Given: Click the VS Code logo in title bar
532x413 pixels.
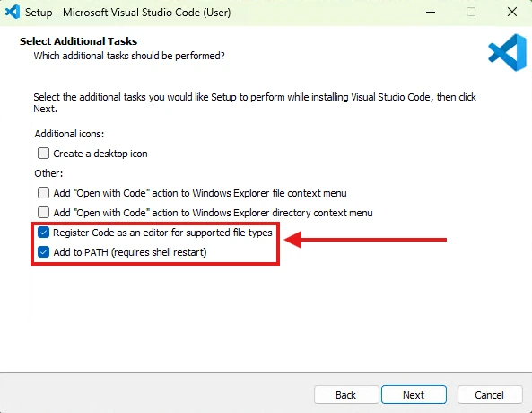Looking at the screenshot, I should [13, 13].
